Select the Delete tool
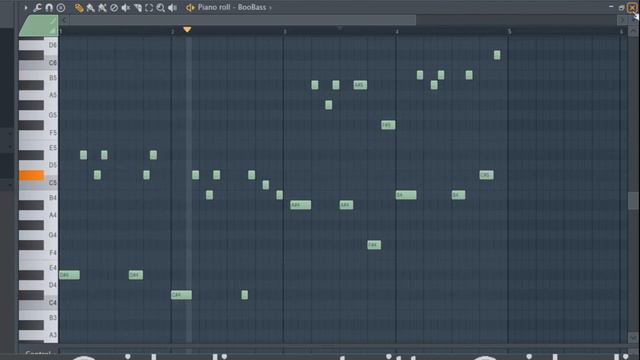Image resolution: width=640 pixels, height=360 pixels. pyautogui.click(x=114, y=7)
